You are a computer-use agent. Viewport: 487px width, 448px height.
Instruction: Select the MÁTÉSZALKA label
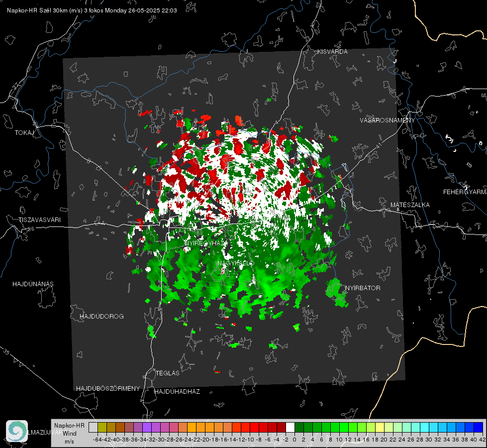(410, 205)
